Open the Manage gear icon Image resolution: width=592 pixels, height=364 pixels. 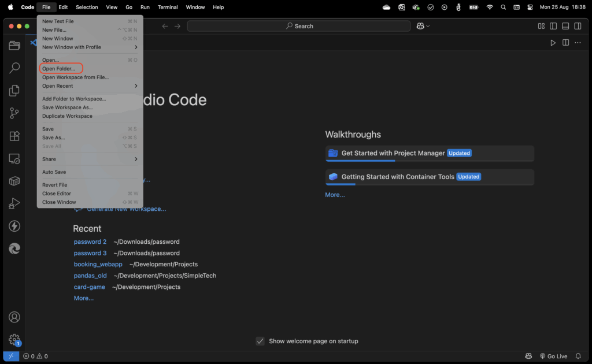tap(14, 340)
